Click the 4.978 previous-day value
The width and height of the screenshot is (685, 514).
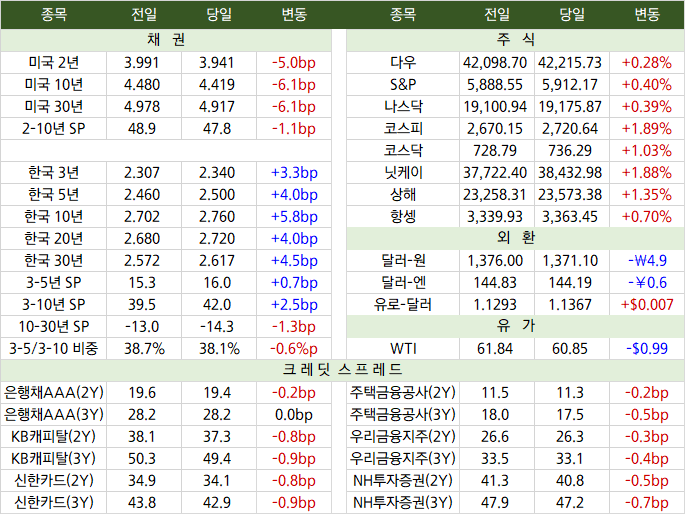[x=142, y=107]
